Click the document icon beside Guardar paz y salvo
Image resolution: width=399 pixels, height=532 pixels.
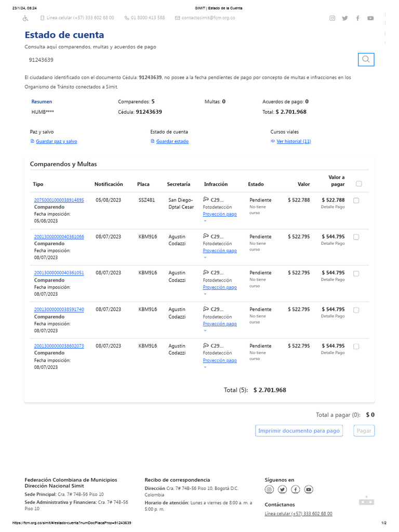point(32,141)
